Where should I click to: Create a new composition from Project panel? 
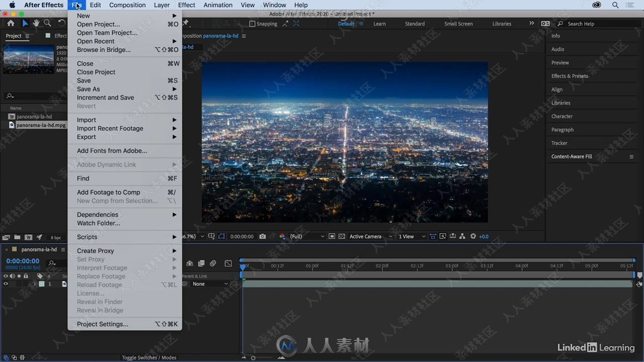click(28, 237)
